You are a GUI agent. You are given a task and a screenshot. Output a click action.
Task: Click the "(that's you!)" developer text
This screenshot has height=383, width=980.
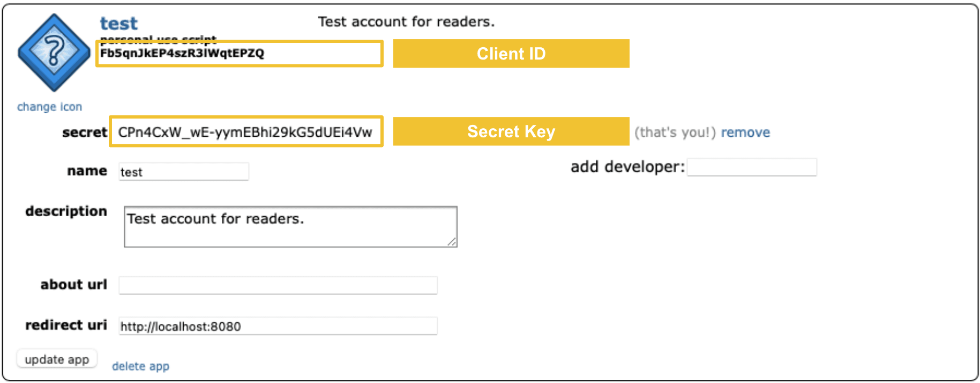(x=675, y=132)
